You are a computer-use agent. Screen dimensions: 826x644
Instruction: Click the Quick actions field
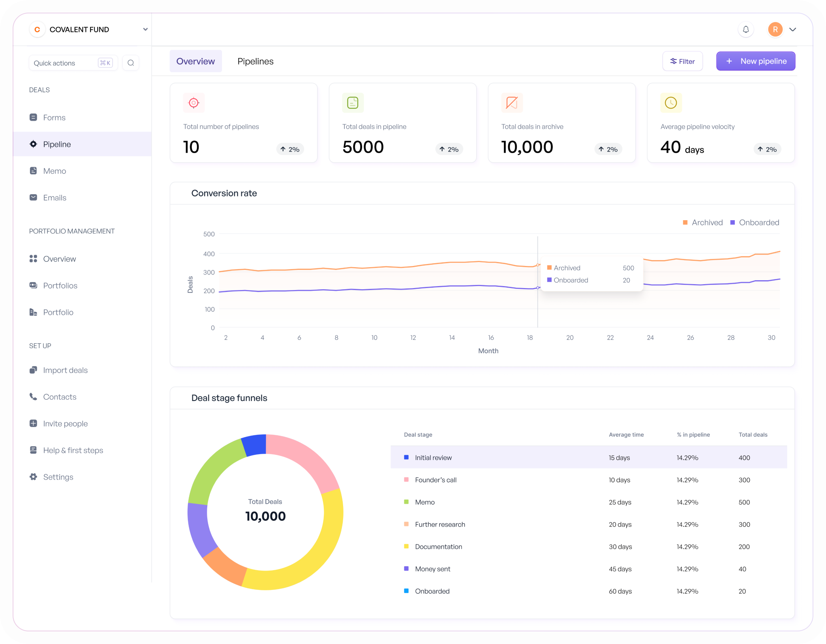pyautogui.click(x=73, y=63)
